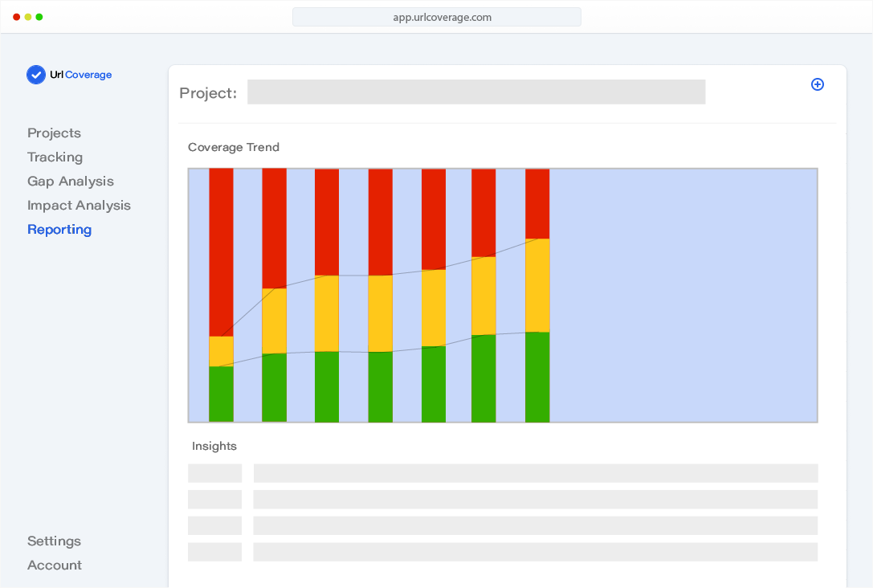
Task: Go to Tracking in the sidebar
Action: pos(55,157)
